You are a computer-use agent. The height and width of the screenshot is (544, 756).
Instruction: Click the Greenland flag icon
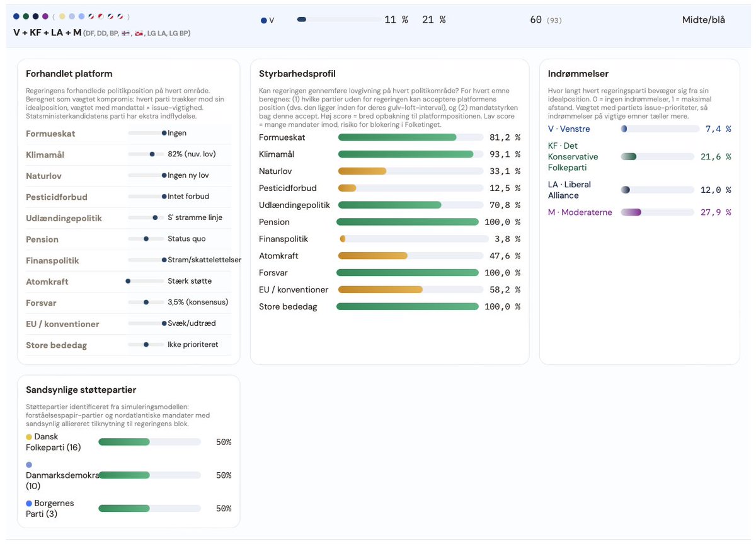pyautogui.click(x=139, y=33)
